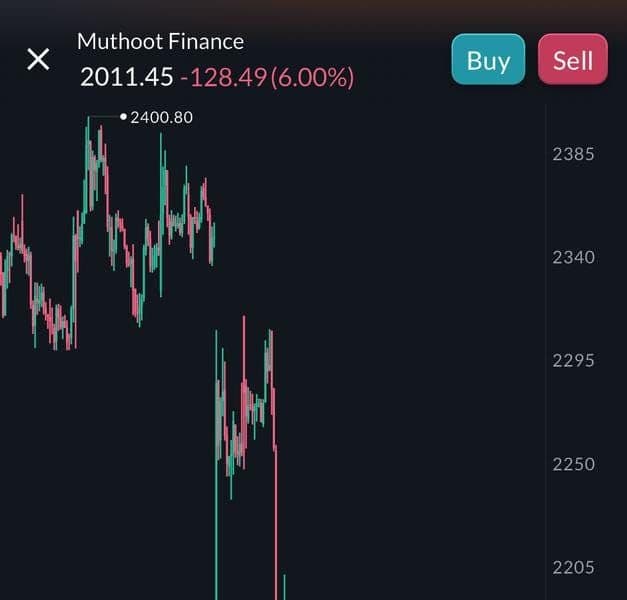Select the 2400.80 high price label
The image size is (627, 600).
(x=162, y=117)
